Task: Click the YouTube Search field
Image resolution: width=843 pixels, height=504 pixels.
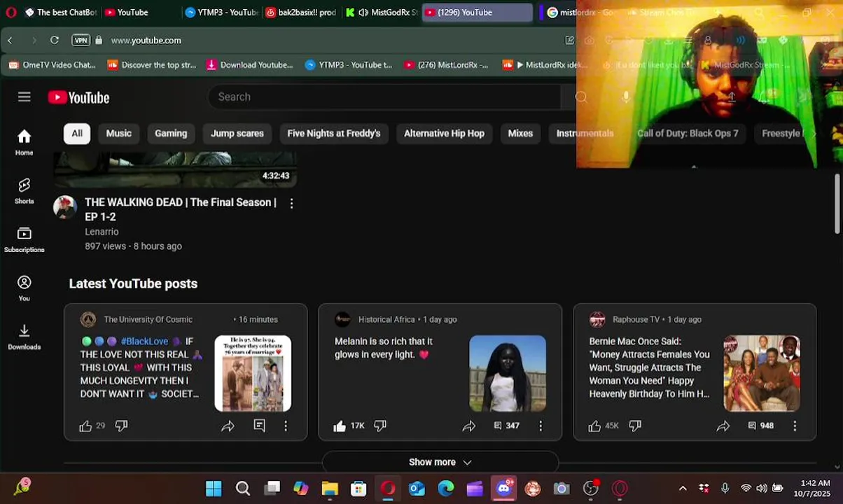Action: tap(384, 97)
